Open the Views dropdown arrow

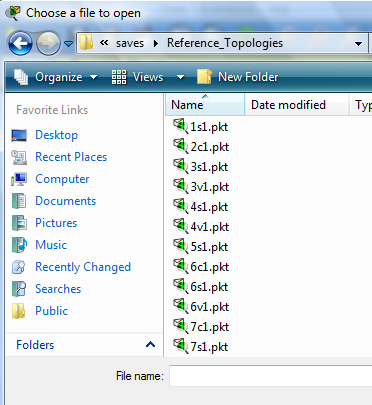(x=180, y=77)
